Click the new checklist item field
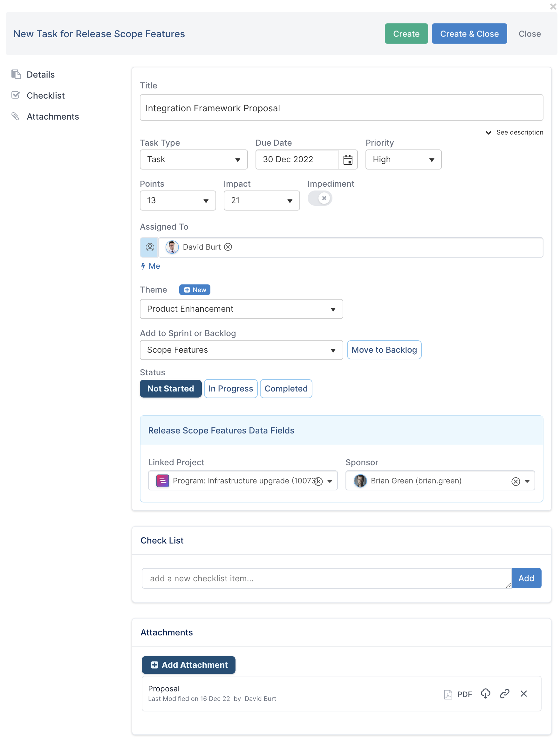Viewport: 560px width, 741px height. tap(326, 578)
